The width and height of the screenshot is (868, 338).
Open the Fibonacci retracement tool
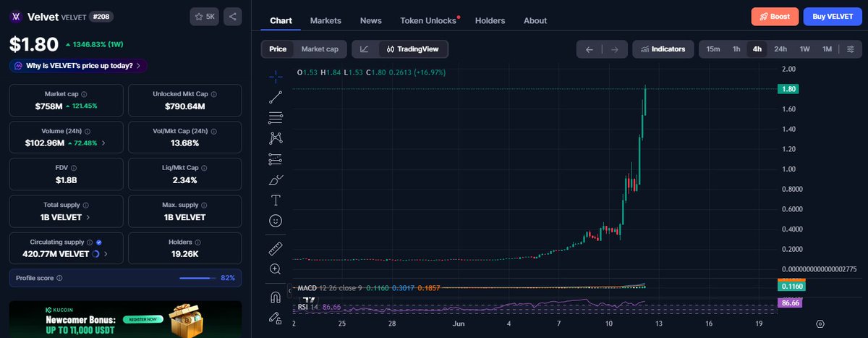[x=276, y=117]
